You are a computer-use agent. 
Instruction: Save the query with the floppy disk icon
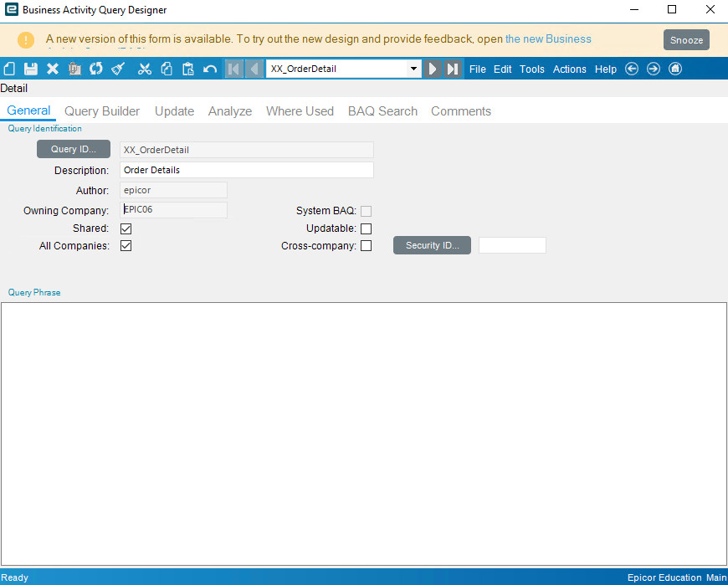tap(31, 69)
